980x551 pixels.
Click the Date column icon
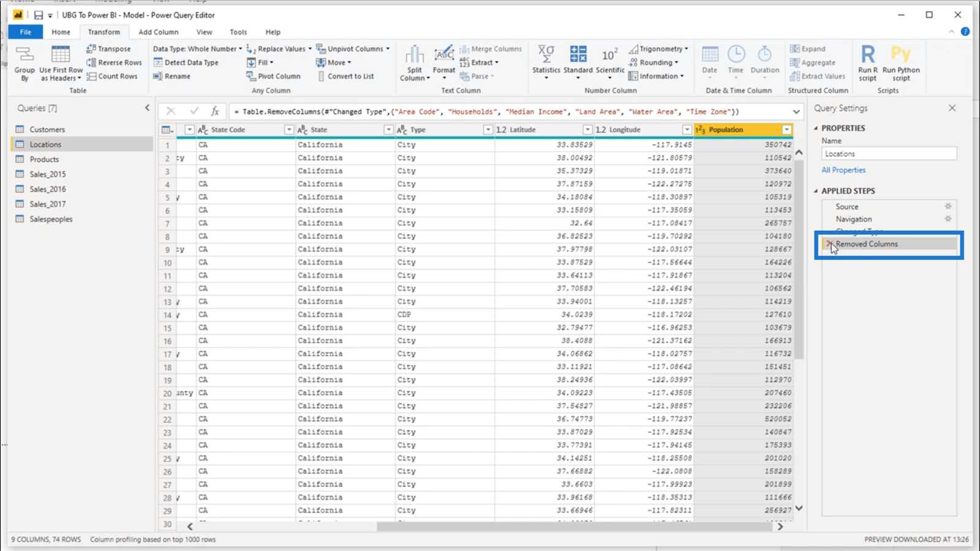[x=710, y=54]
